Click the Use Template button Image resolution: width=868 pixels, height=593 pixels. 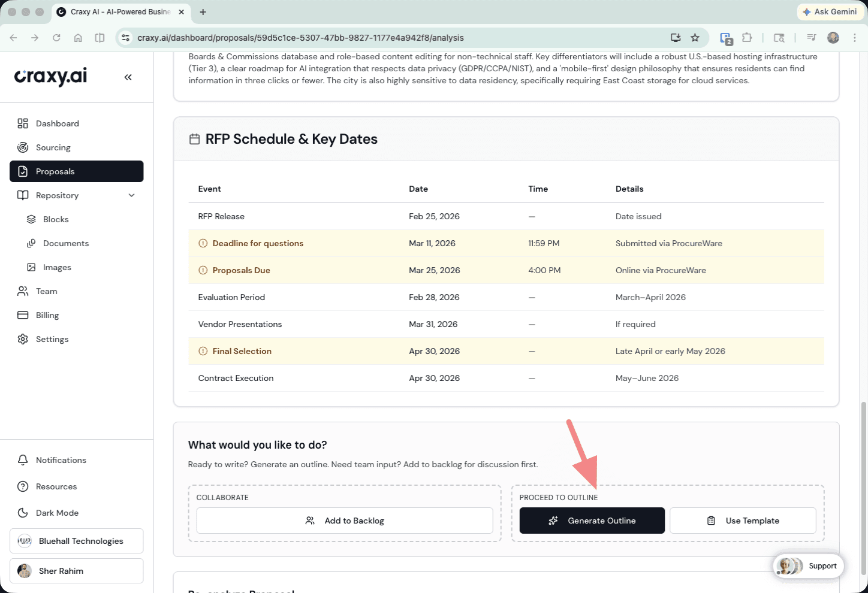(743, 521)
